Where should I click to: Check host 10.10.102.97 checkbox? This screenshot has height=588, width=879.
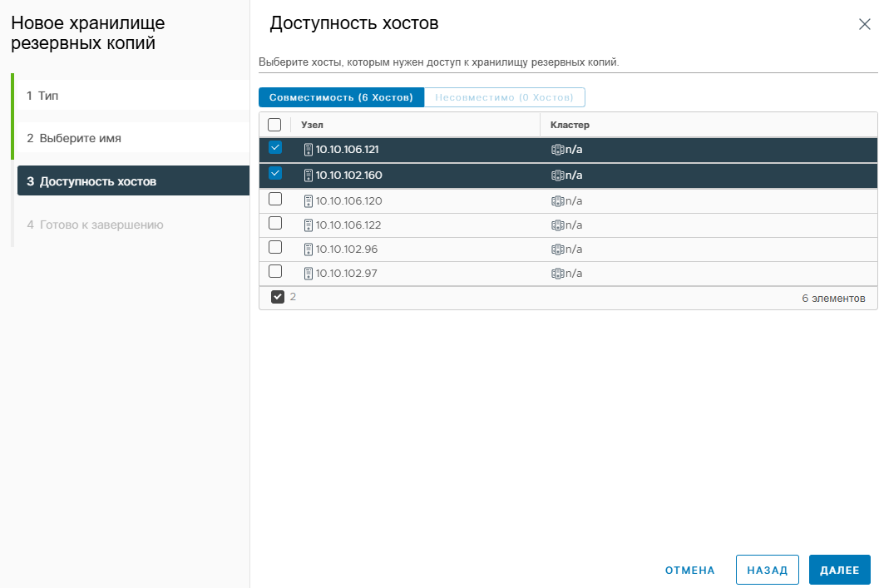click(x=275, y=271)
